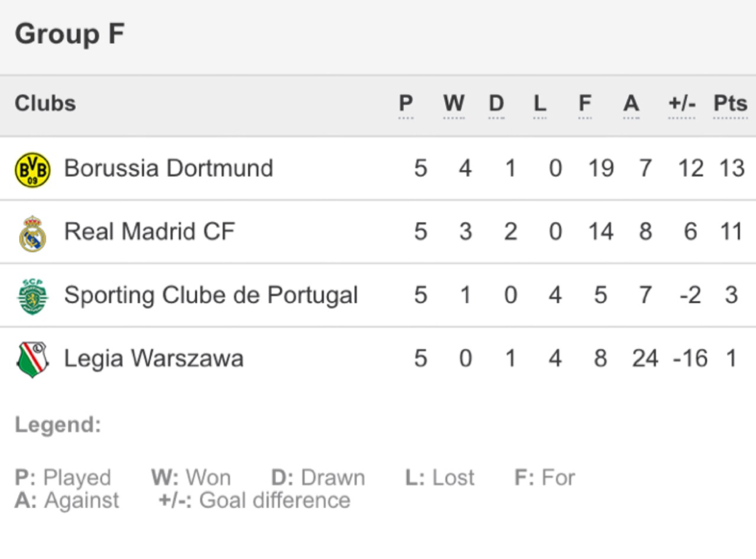Click the Borussia Dortmund BVB crest icon

(32, 170)
